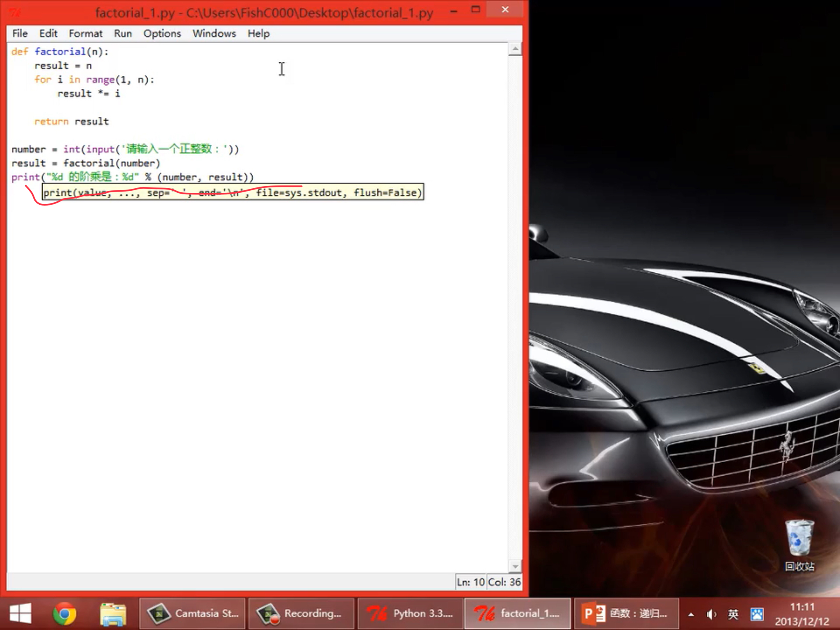
Task: Open the volume speaker tray icon
Action: [711, 614]
